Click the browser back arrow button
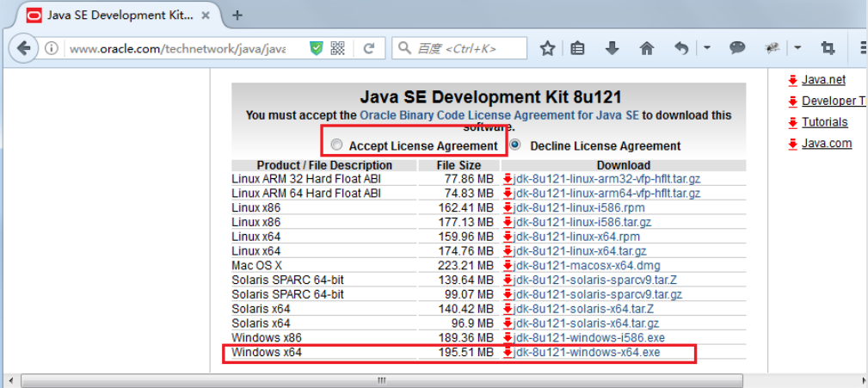The image size is (868, 388). coord(23,48)
